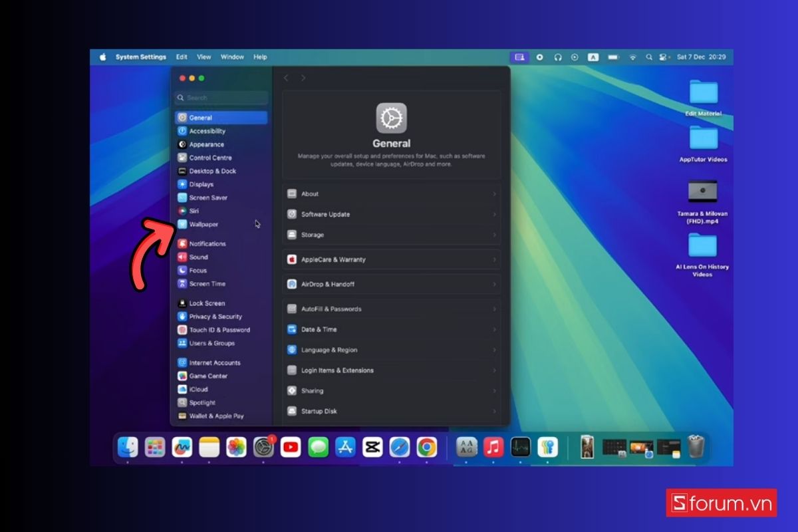The height and width of the screenshot is (532, 798).
Task: Select the Edit Material desktop folder
Action: (703, 98)
